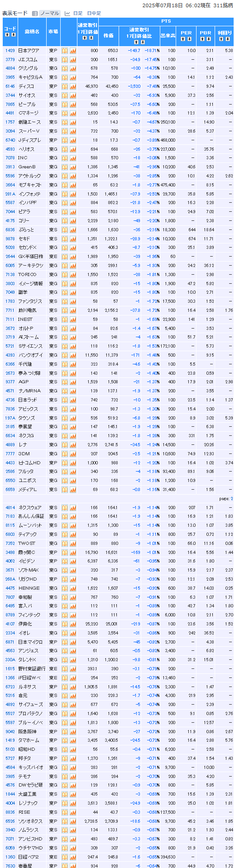Open the chart icon for GreenB
This screenshot has height=868, width=235.
(73, 167)
